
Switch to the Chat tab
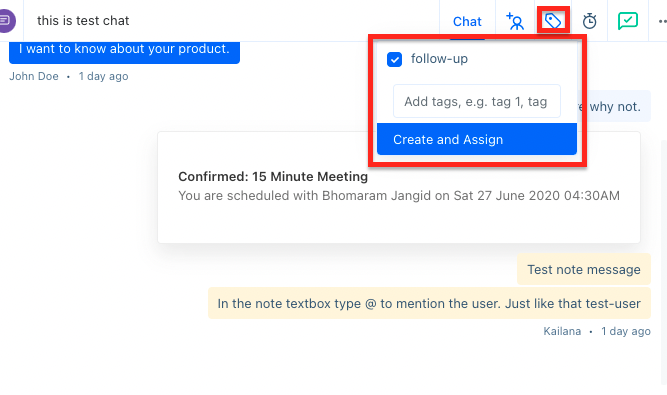coord(467,21)
